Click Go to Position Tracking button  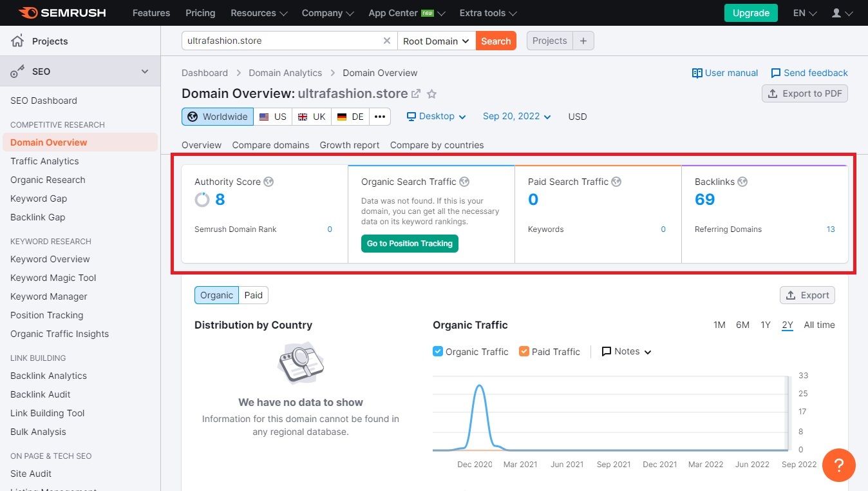[410, 244]
